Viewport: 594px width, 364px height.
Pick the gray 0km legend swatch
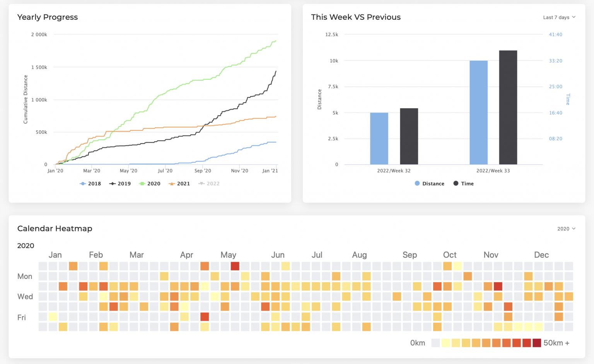(x=435, y=343)
